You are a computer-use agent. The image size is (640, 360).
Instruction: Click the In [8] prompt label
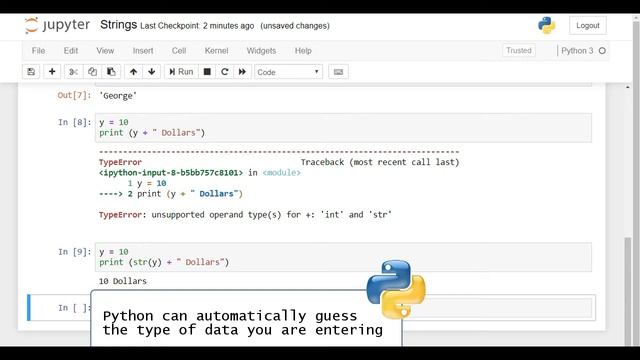pyautogui.click(x=75, y=122)
